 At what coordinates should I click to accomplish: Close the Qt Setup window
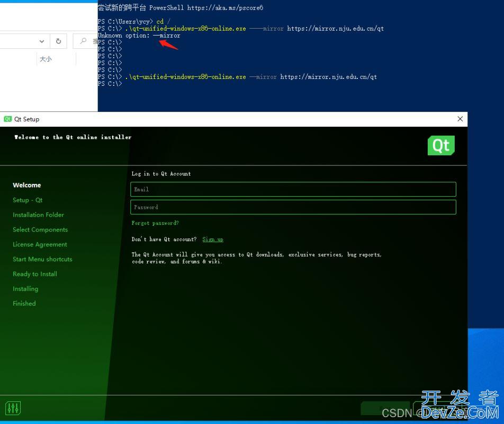[x=460, y=119]
